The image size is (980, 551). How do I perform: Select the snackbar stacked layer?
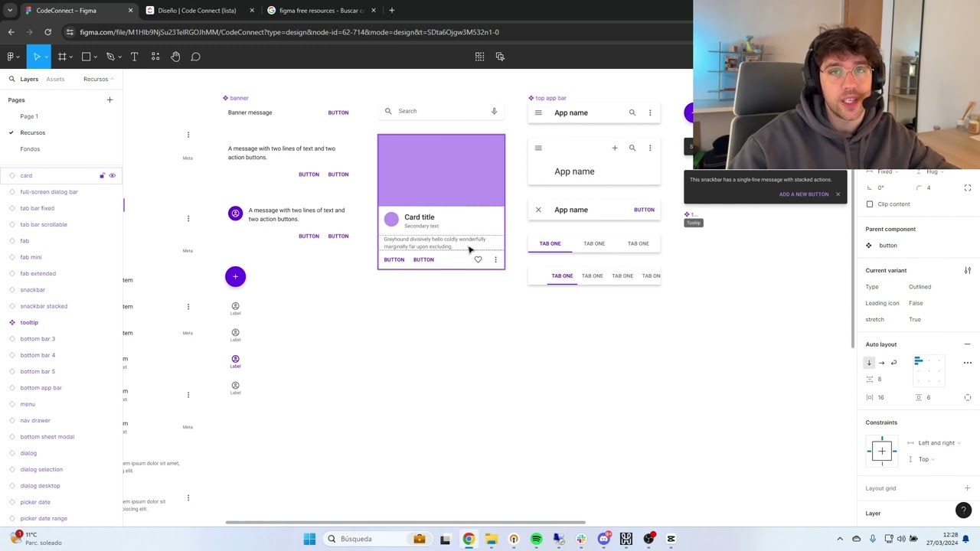tap(44, 306)
